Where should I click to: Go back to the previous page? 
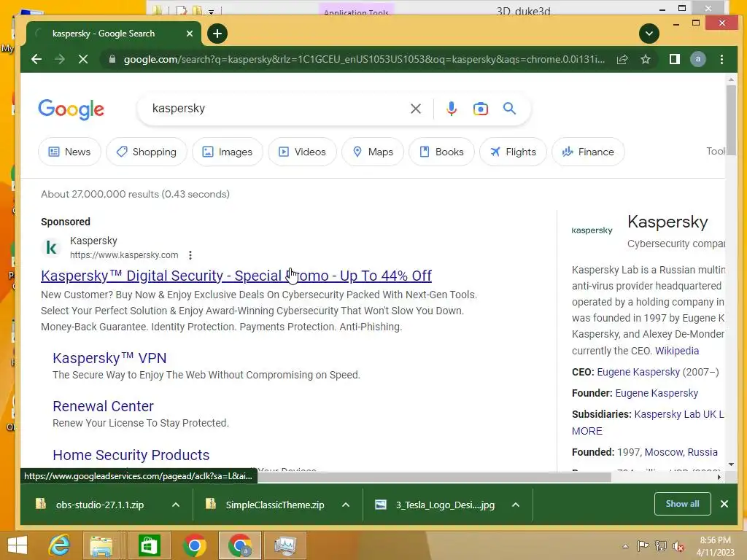tap(36, 59)
